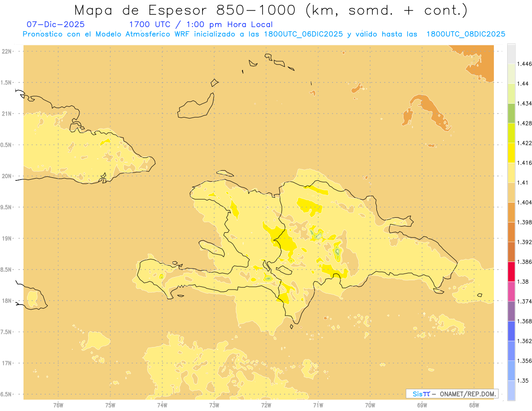This screenshot has height=411, width=532.
Task: Select the colorbar value '1.356'
Action: tap(524, 361)
